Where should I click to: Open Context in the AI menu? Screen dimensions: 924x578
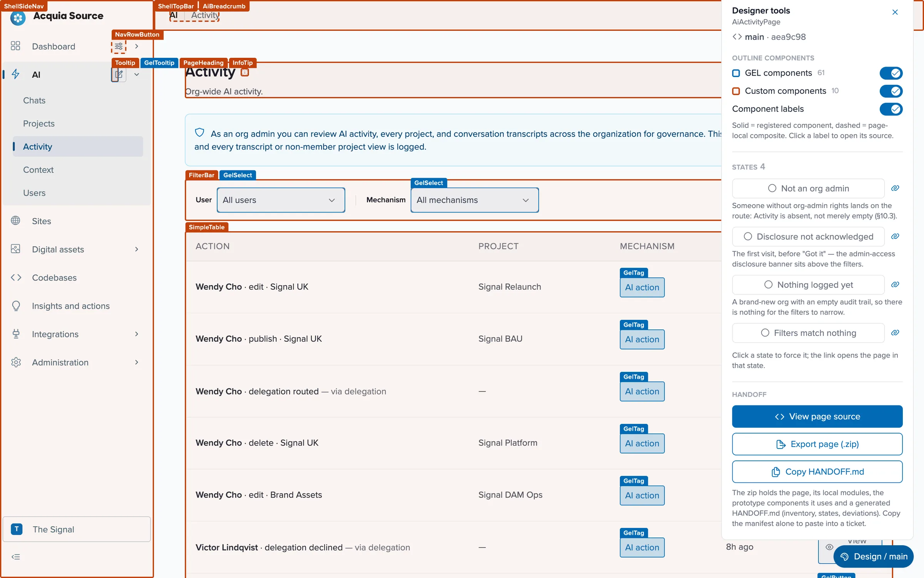tap(38, 170)
